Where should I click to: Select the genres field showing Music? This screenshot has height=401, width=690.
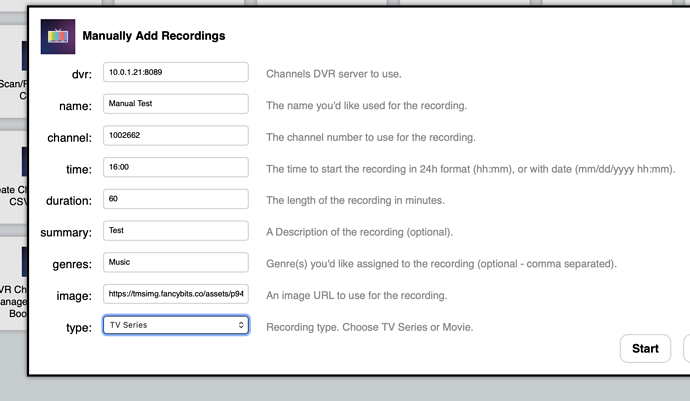tap(175, 263)
